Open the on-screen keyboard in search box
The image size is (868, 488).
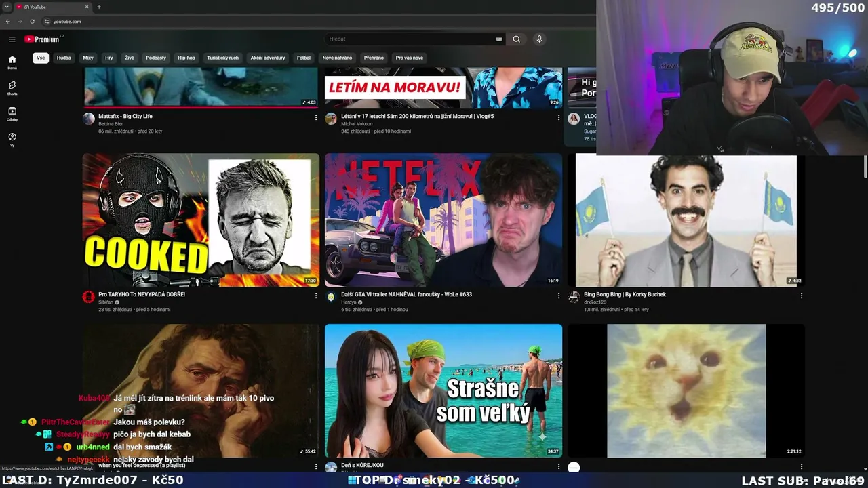click(x=499, y=39)
